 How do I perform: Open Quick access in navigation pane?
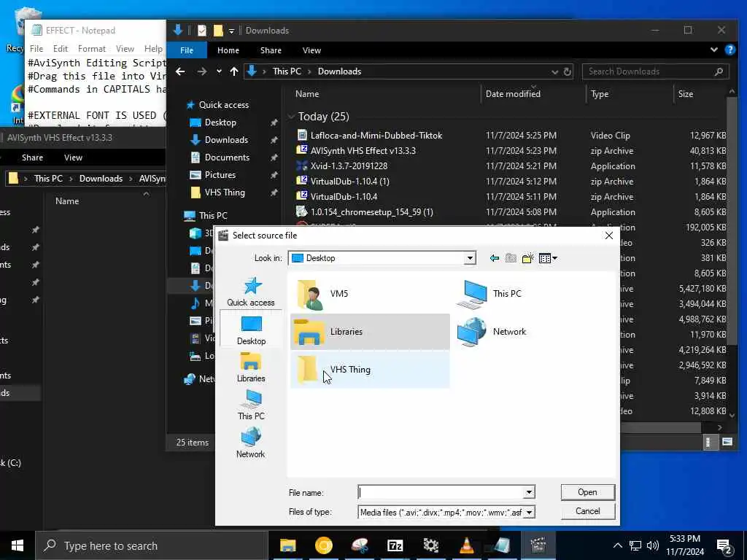(223, 105)
